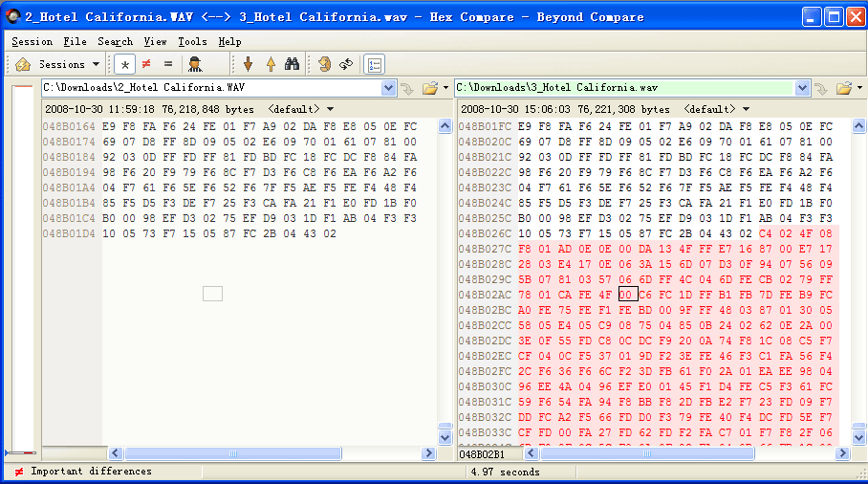This screenshot has height=484, width=868.
Task: Click left pane horizontal scrollbar thumb
Action: [233, 453]
